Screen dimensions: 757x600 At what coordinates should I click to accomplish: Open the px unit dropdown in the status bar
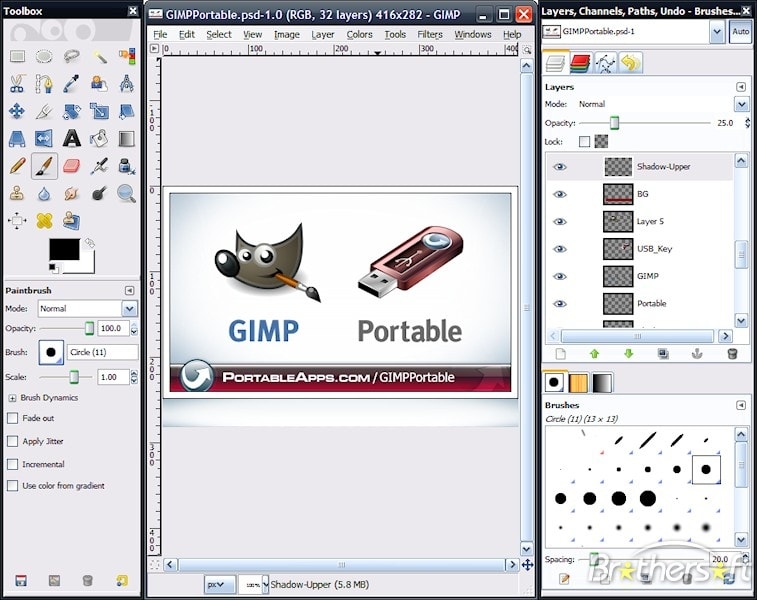(220, 585)
